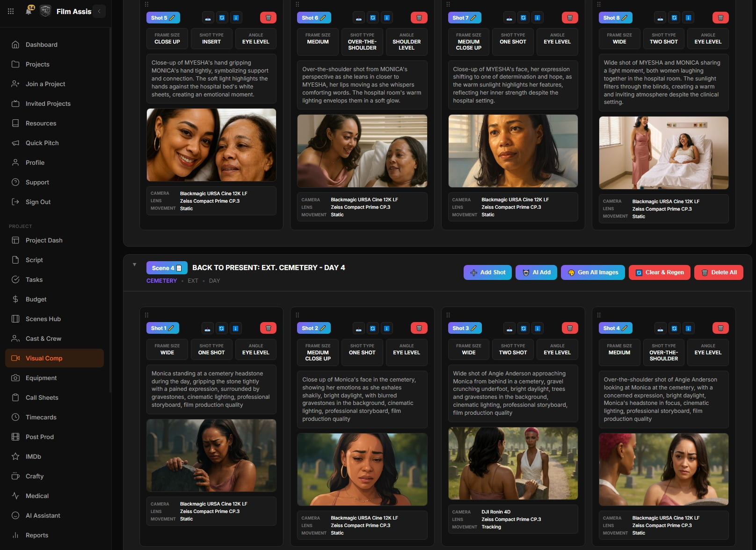The width and height of the screenshot is (756, 550).
Task: Regenerate the image for cemetery Shot 4
Action: 675,329
